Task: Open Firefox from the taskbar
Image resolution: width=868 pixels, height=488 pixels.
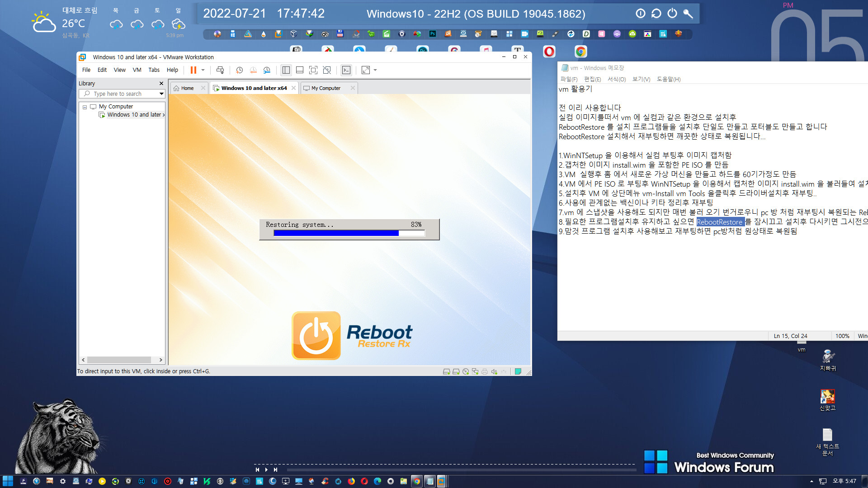Action: pyautogui.click(x=351, y=481)
